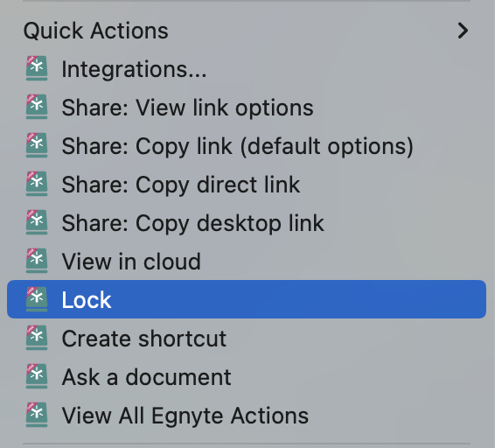Select Share: Copy direct link
The width and height of the screenshot is (495, 448).
pyautogui.click(x=247, y=185)
